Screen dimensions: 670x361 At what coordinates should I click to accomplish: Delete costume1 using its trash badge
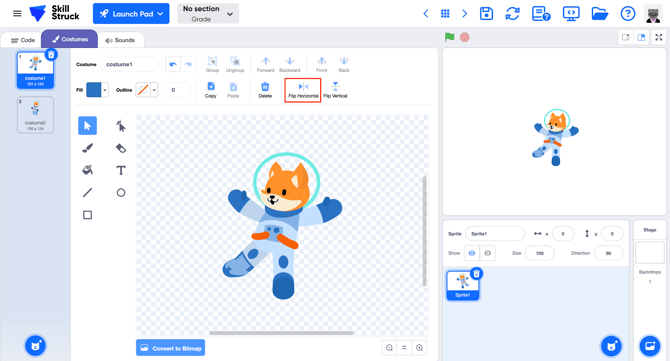coord(51,55)
